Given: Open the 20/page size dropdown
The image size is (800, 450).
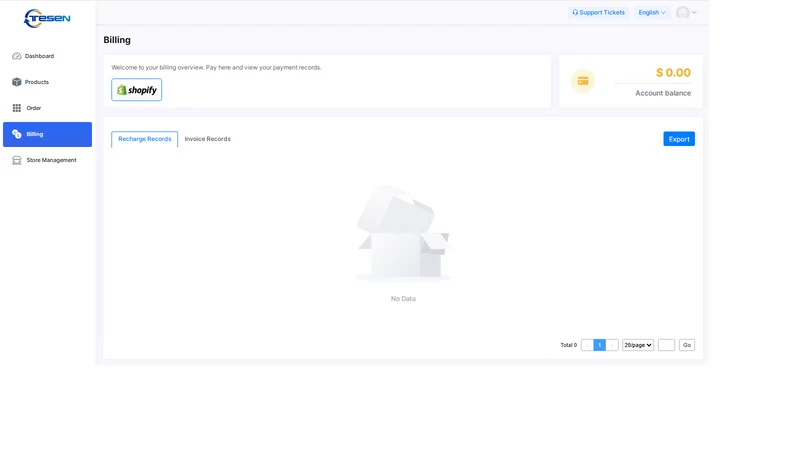Looking at the screenshot, I should 638,345.
